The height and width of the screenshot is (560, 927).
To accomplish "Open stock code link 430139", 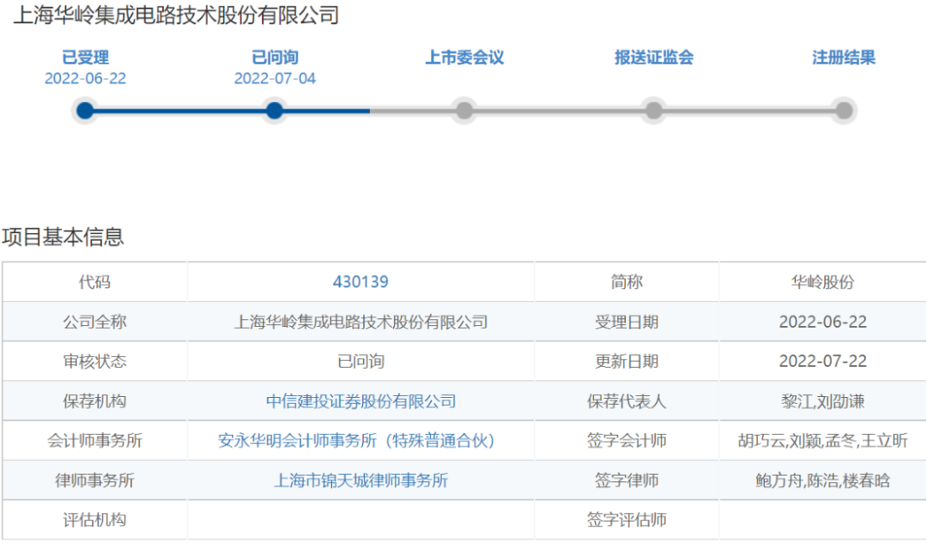I will 360,282.
